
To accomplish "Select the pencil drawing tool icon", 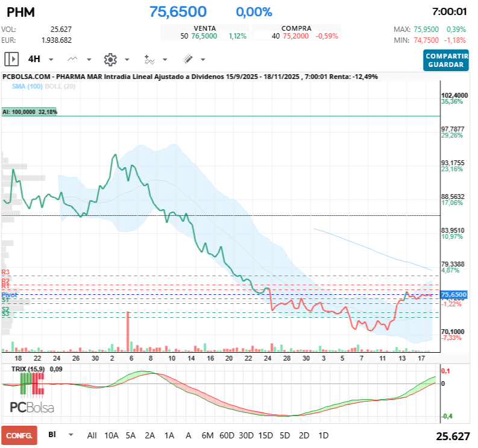I will [x=187, y=59].
